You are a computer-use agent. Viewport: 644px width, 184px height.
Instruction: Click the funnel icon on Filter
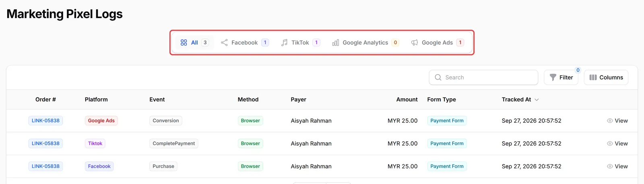tap(553, 77)
